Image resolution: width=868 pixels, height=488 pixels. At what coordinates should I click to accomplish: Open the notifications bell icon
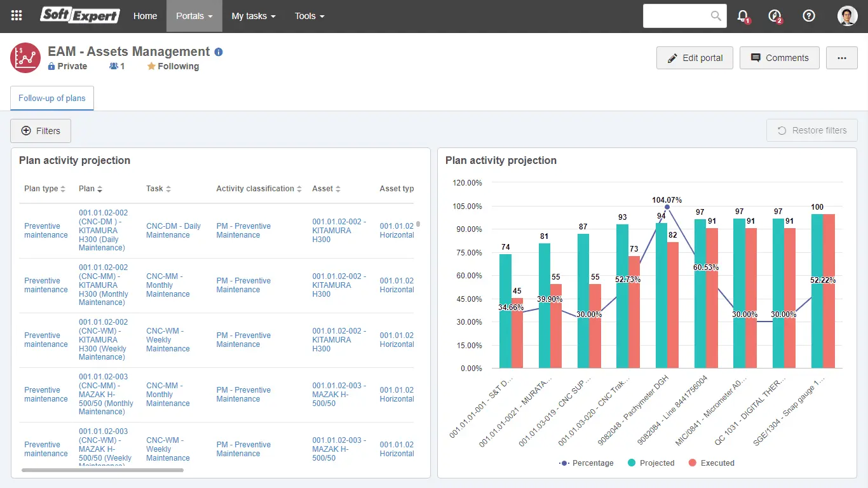click(742, 16)
